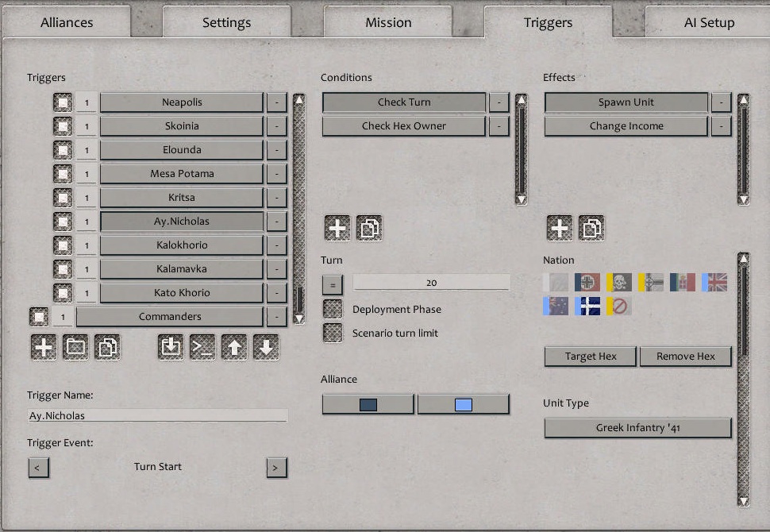Select the Check Hex Owner condition

click(x=404, y=126)
